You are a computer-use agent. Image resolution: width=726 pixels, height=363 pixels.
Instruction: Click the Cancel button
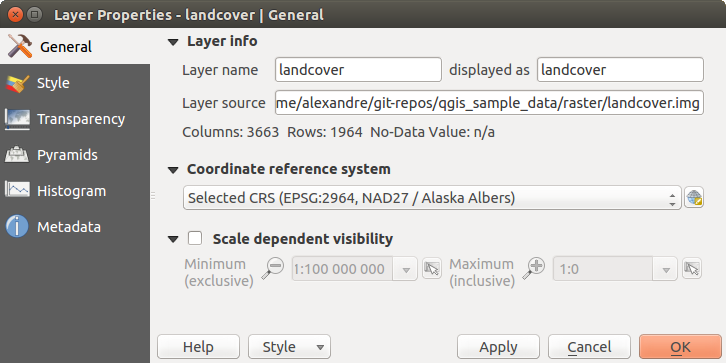click(x=589, y=347)
